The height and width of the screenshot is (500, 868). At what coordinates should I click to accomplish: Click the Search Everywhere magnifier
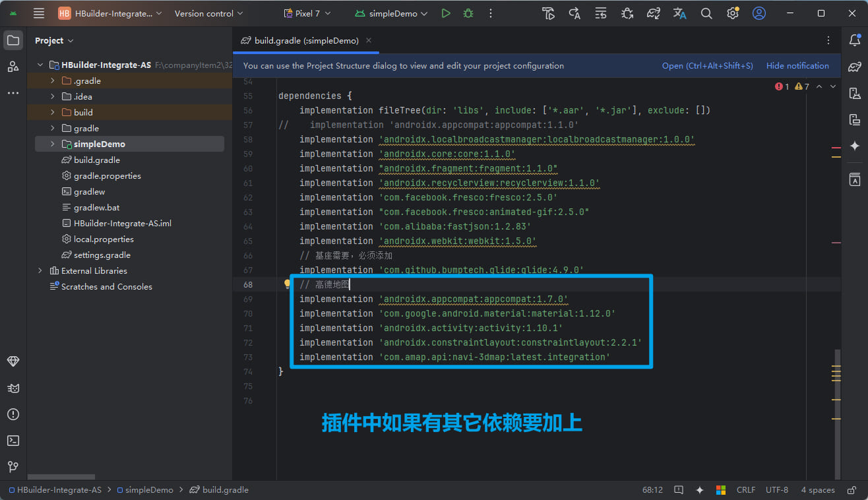point(706,13)
